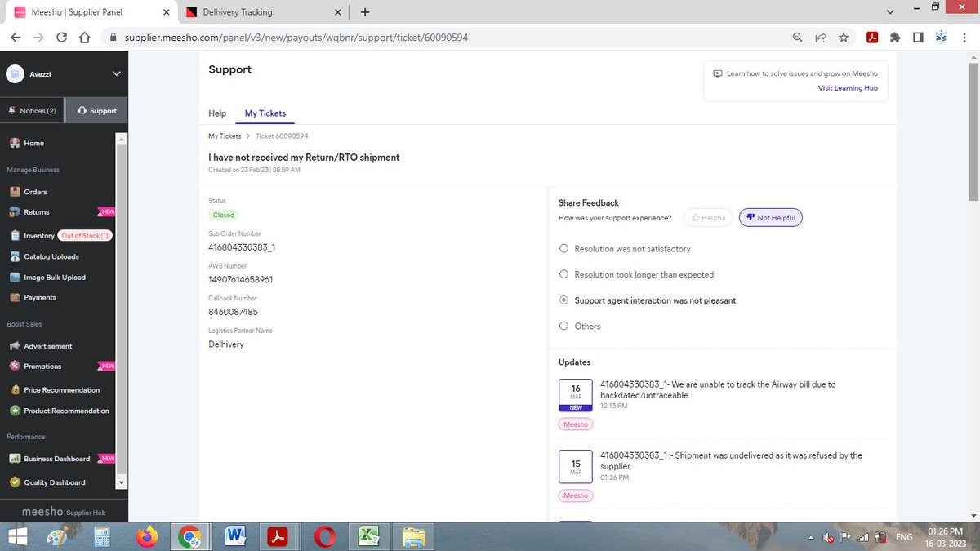Switch to My Tickets tab

tap(265, 113)
